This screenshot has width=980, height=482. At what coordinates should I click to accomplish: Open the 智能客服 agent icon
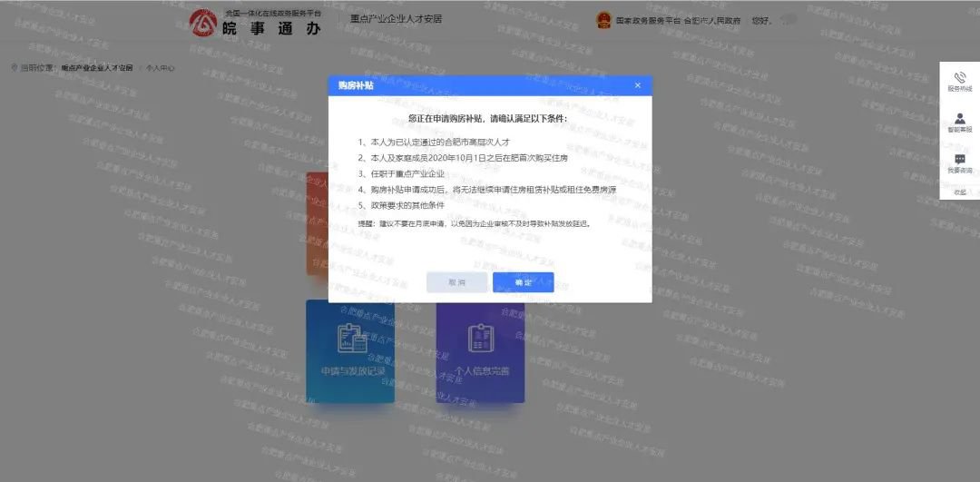[960, 118]
